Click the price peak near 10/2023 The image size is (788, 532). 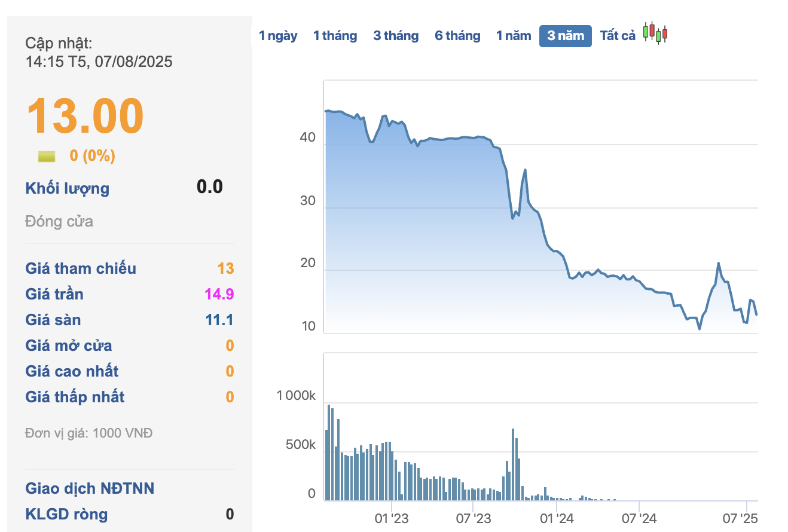click(x=525, y=170)
